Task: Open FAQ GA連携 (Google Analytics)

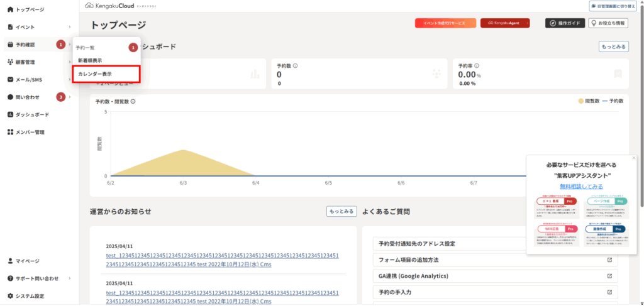Action: point(496,276)
